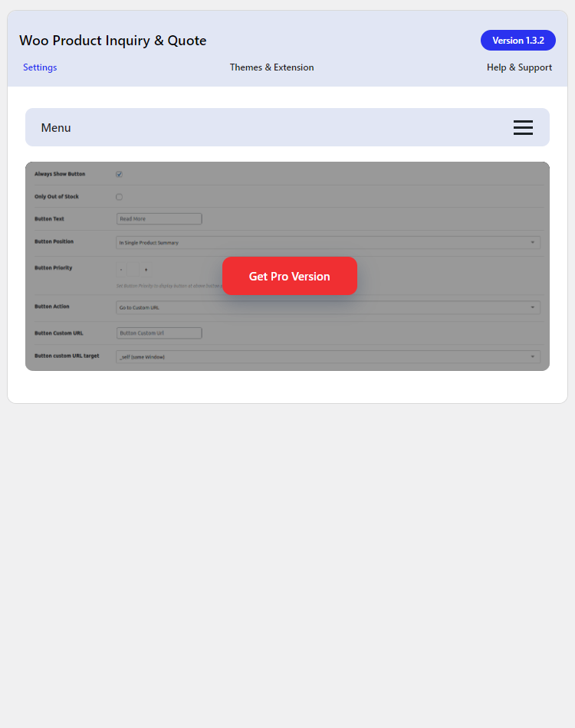Click the Only Out of Stock label

[57, 197]
